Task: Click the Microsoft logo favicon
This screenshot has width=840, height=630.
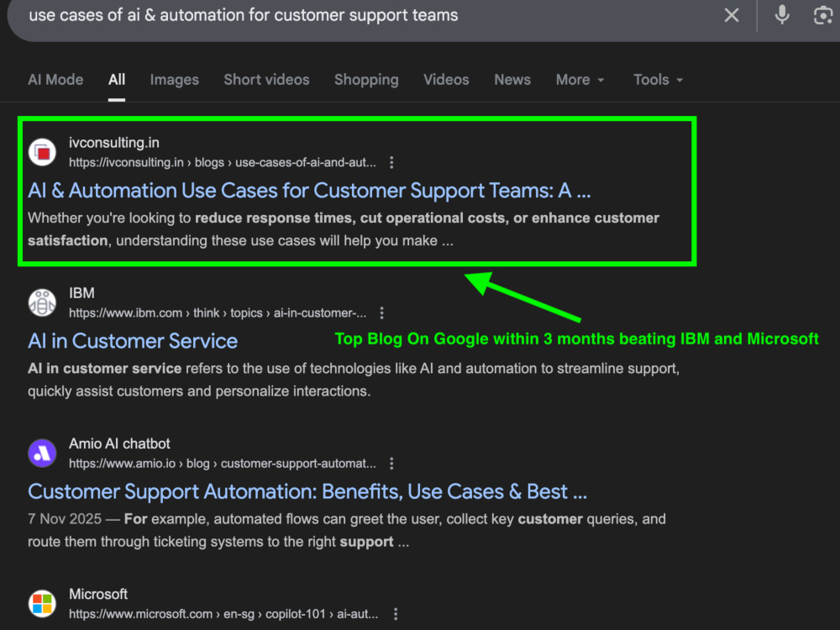Action: [x=42, y=604]
